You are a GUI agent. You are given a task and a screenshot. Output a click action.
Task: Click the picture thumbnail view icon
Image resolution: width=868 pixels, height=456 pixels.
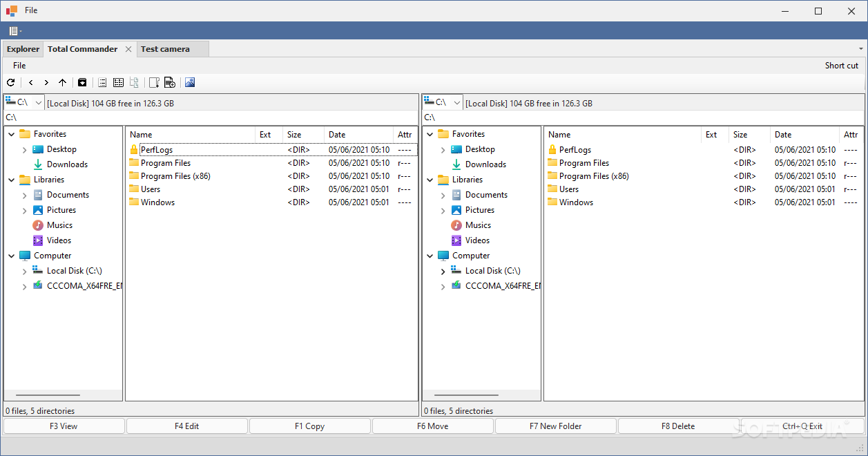point(190,82)
